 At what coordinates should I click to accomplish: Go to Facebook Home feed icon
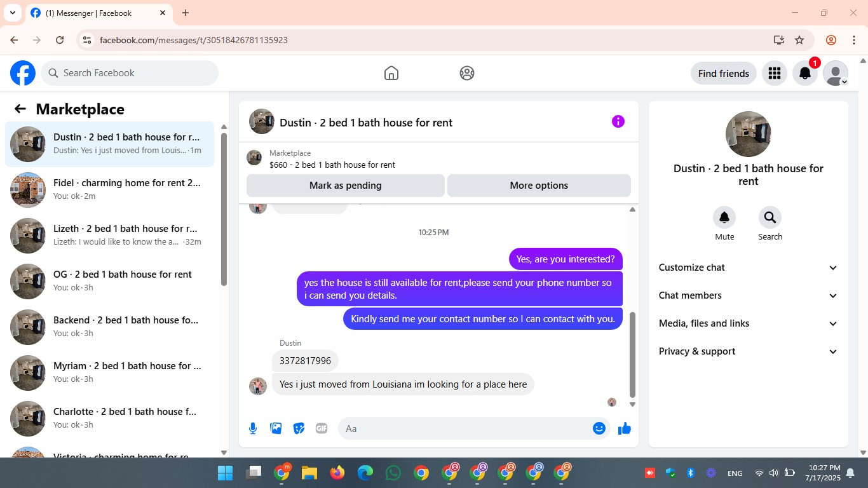391,73
